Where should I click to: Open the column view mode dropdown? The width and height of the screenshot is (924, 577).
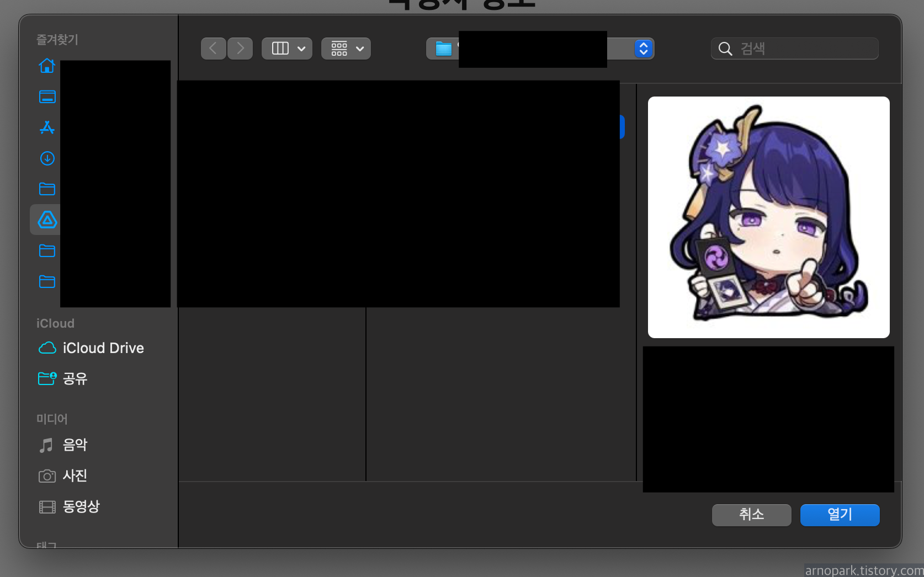coord(287,49)
